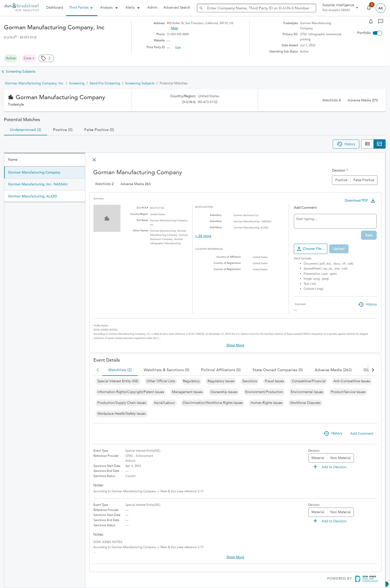Click plus icon for first Add to Decision

click(315, 467)
